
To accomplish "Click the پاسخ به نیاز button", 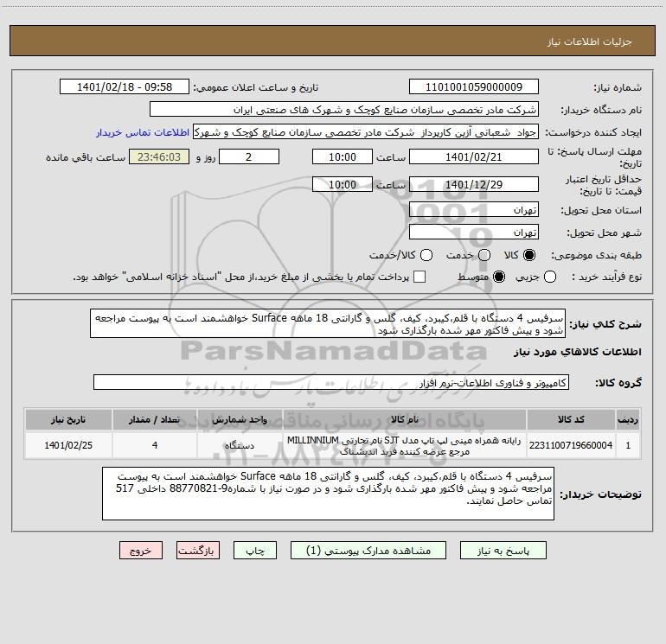I will tap(503, 551).
